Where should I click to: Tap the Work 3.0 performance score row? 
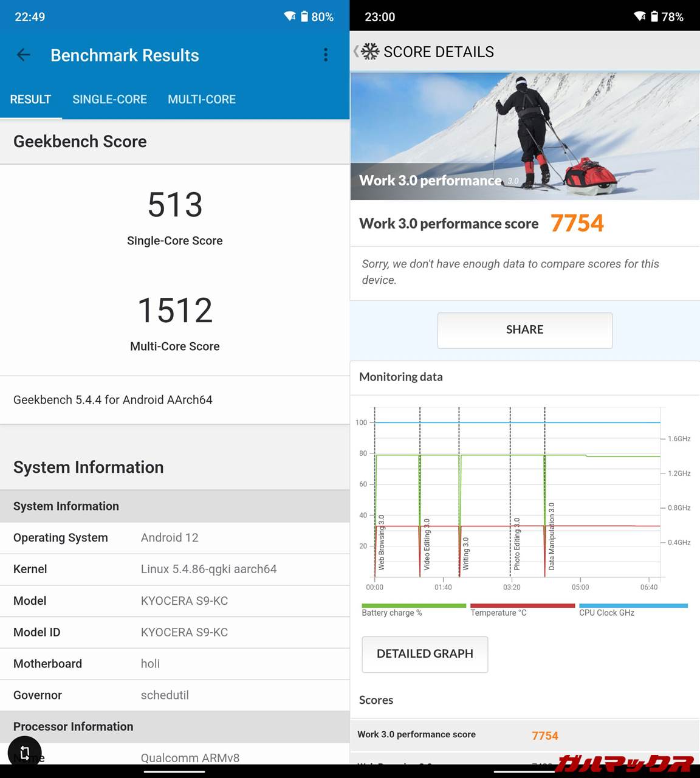524,735
